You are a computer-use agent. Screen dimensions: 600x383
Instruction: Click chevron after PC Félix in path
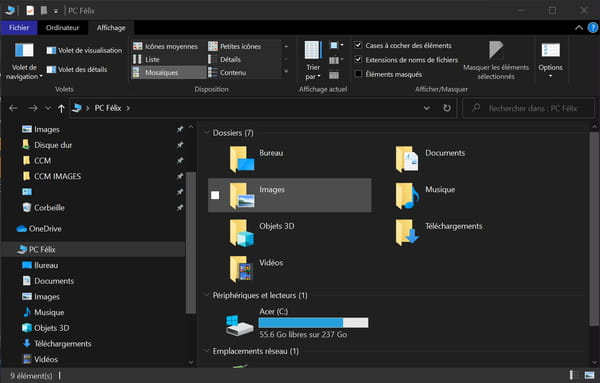[x=128, y=108]
